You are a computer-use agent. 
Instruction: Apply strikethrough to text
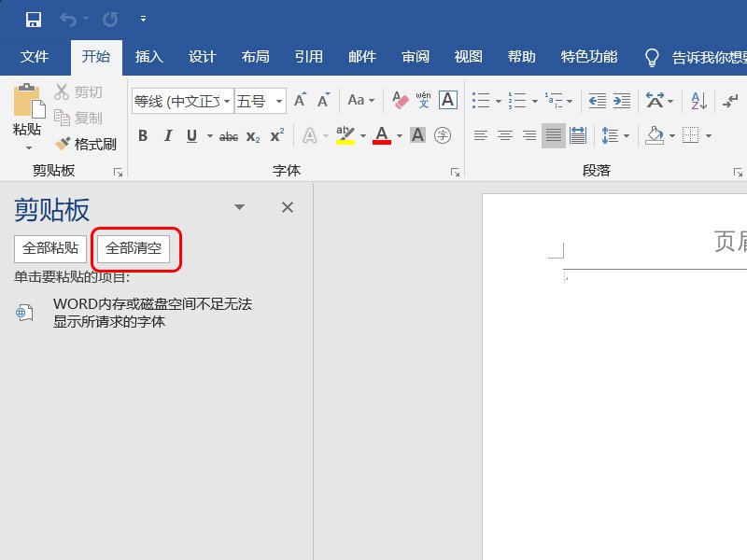point(229,135)
